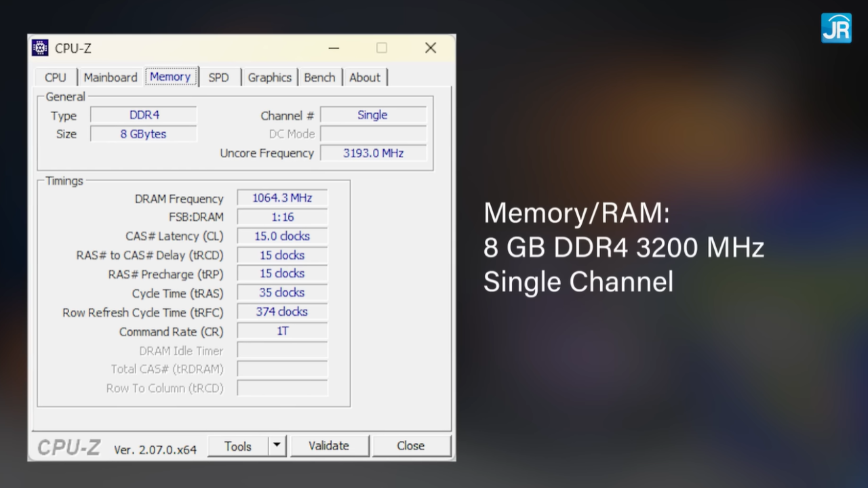Click the 1064.3 MHz DRAM frequency value

[x=282, y=198]
